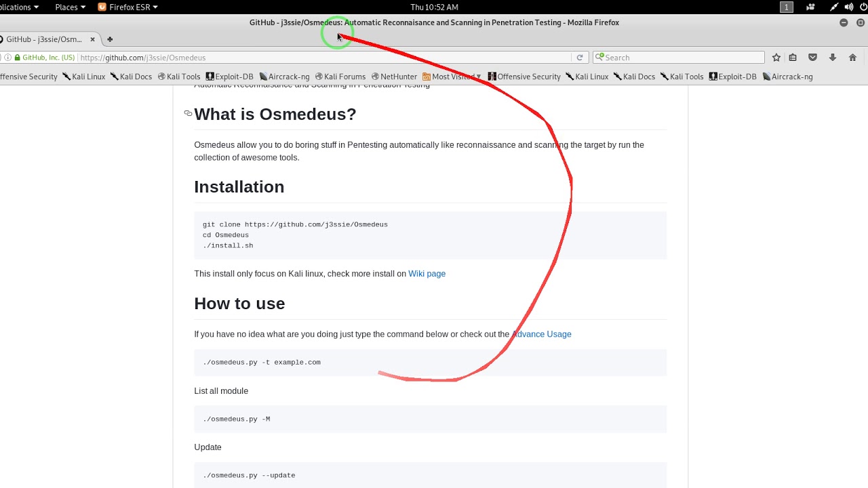Select workspace 1 indicator in top bar

pos(787,7)
